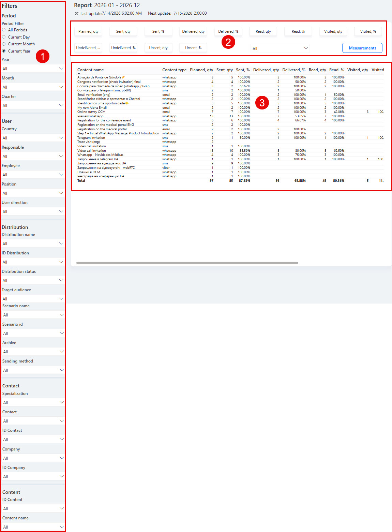Toggle the Unsent, qty measure button
The width and height of the screenshot is (392, 532).
point(159,48)
